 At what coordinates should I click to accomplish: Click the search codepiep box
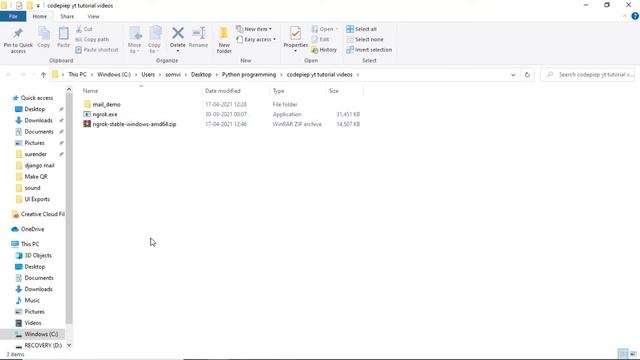[x=588, y=75]
